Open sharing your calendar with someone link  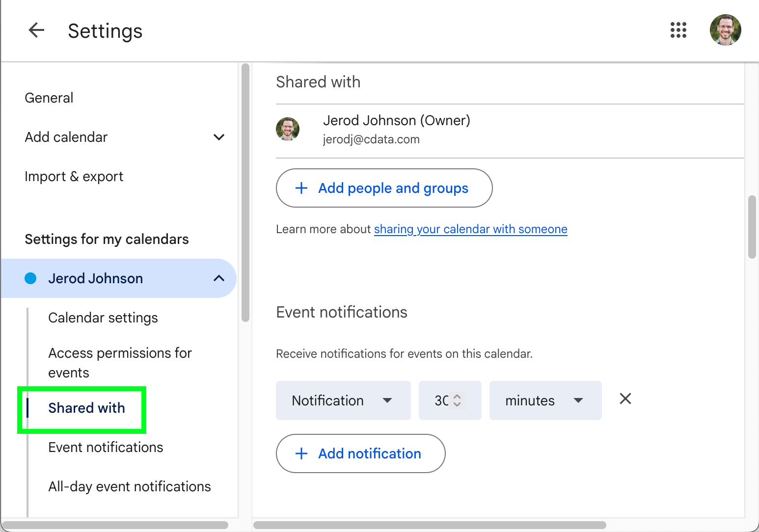coord(470,229)
